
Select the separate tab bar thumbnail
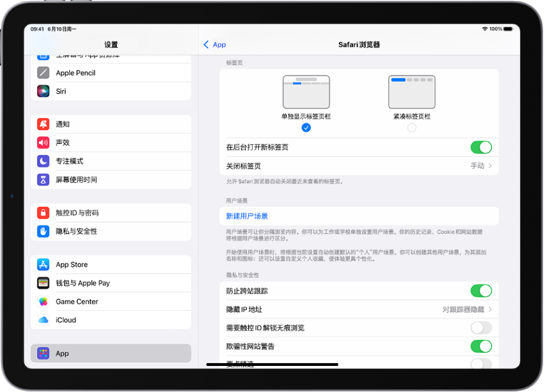306,92
